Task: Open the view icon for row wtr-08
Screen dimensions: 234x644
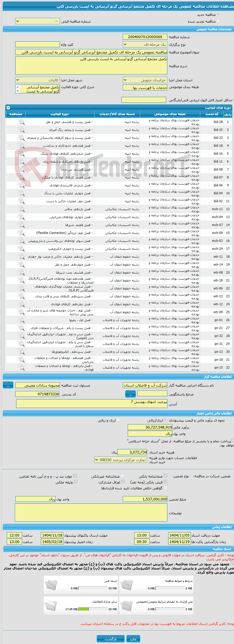Action: (21, 272)
